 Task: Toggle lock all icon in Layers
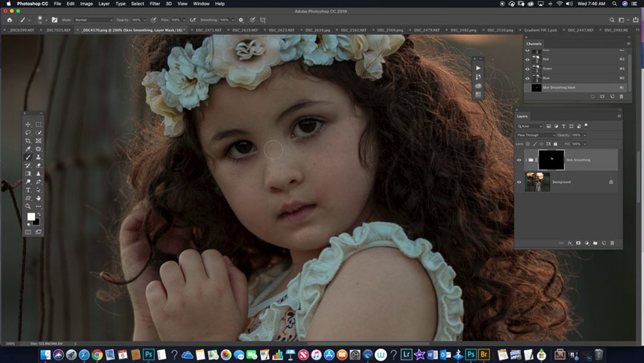point(555,144)
